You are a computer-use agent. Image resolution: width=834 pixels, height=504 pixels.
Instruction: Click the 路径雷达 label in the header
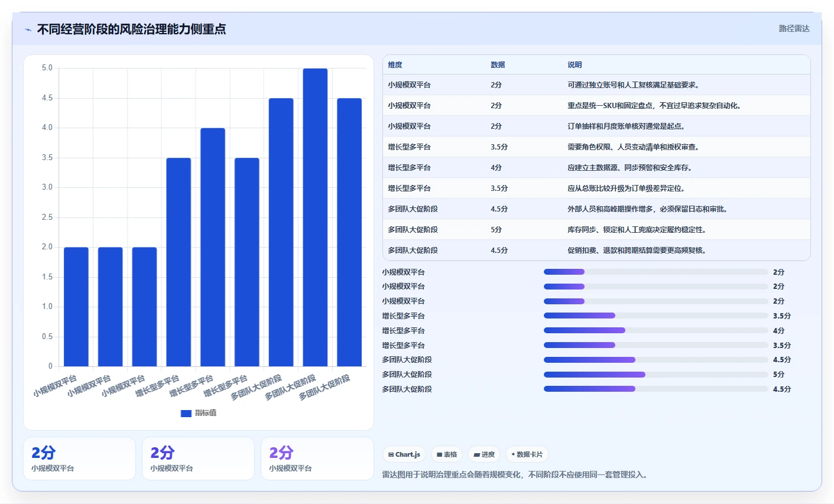click(794, 28)
